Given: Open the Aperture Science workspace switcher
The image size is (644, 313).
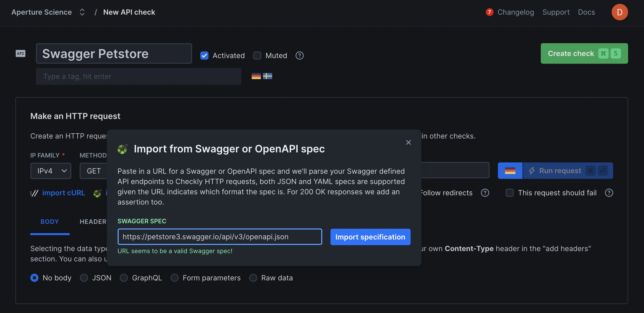Looking at the screenshot, I should click(82, 12).
